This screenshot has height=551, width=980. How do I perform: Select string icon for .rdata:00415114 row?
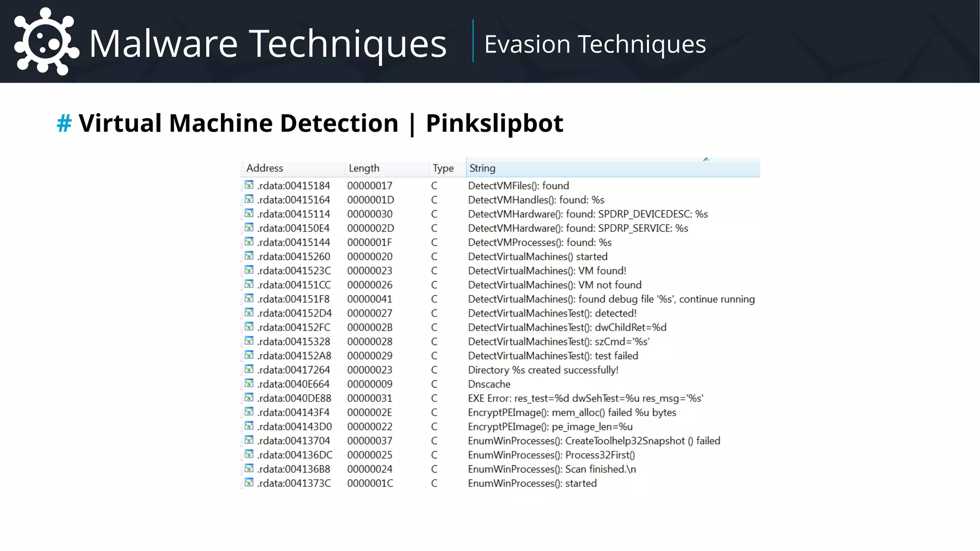coord(249,213)
